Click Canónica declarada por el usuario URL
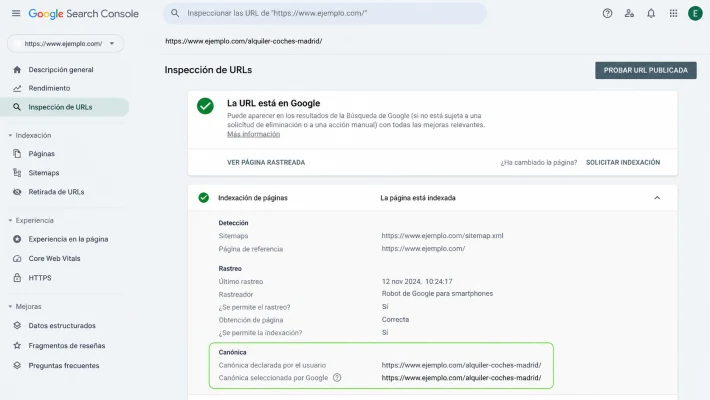 point(461,365)
